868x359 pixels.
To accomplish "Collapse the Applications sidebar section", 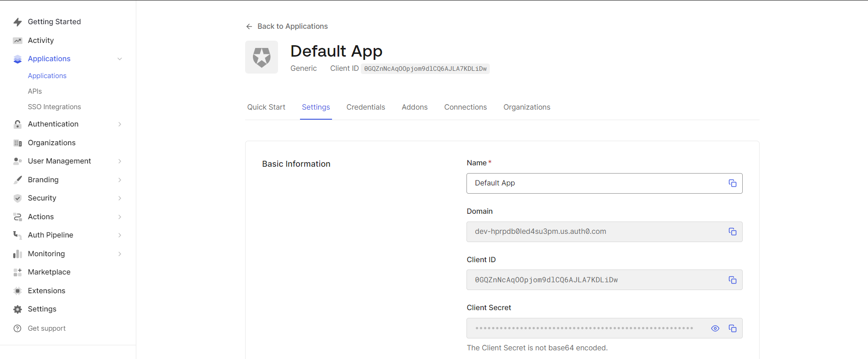I will coord(120,59).
